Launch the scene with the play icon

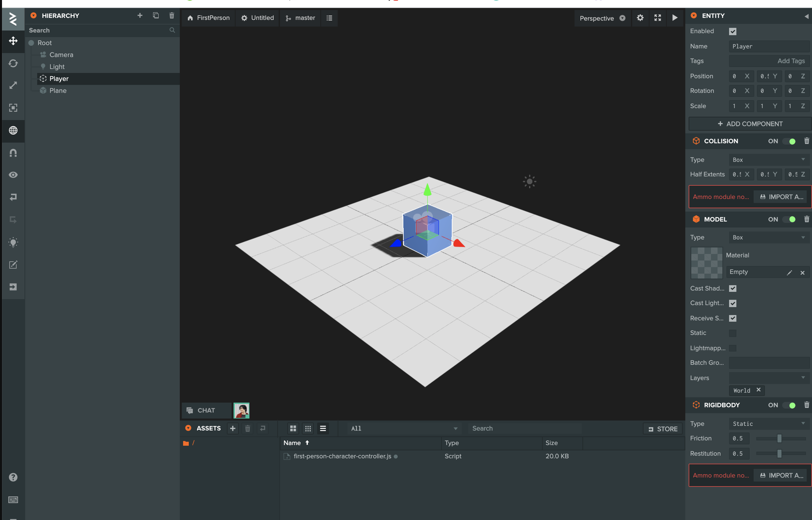coord(674,18)
